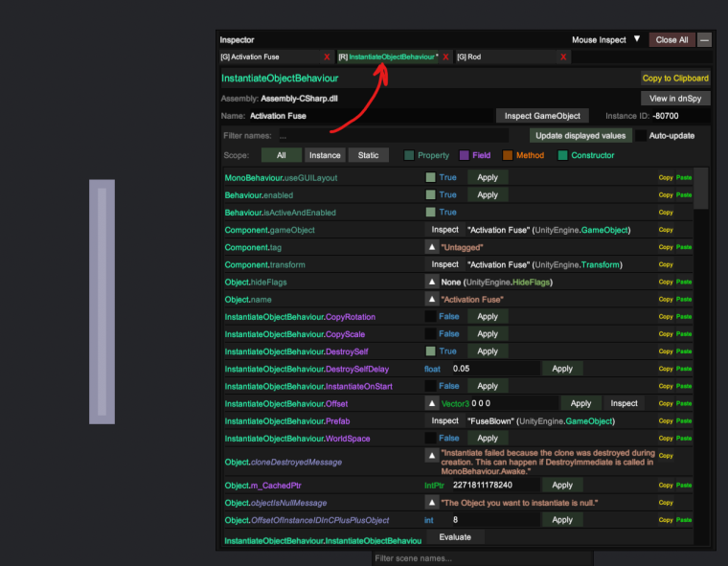Open the Mouse Inspect dropdown arrow
Screen dimensions: 728x566
tap(637, 39)
